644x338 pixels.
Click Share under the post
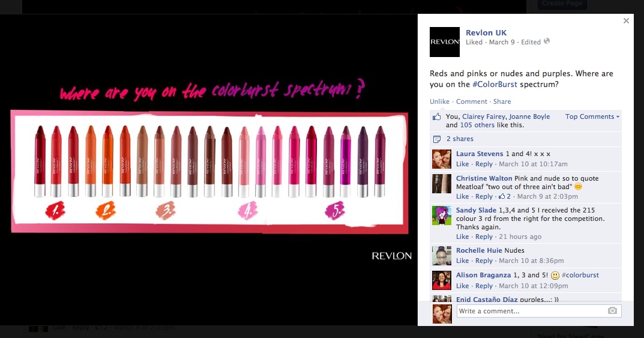pos(502,101)
